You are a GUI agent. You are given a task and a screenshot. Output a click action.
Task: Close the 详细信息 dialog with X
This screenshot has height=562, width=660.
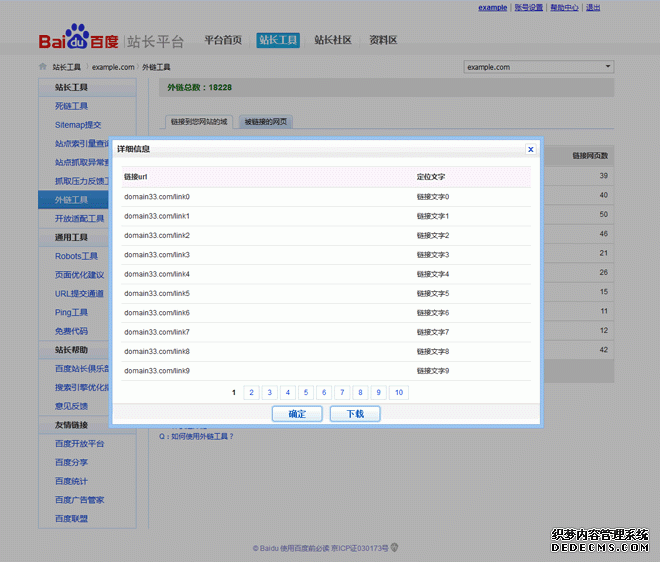[530, 149]
